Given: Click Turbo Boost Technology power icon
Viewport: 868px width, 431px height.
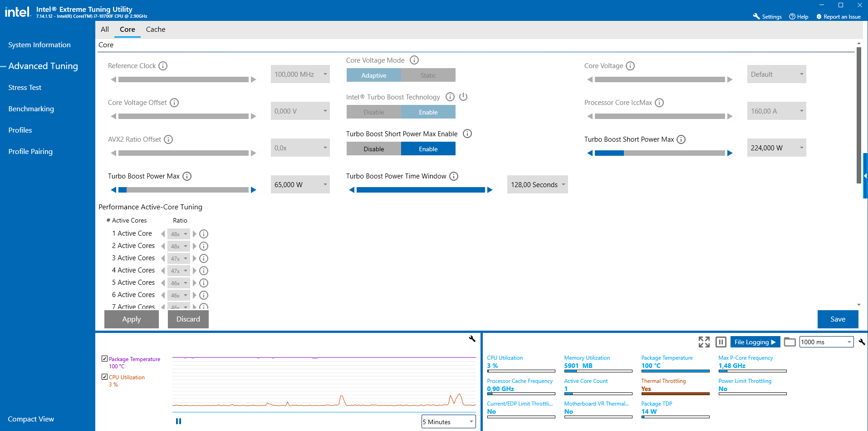Looking at the screenshot, I should coord(463,97).
